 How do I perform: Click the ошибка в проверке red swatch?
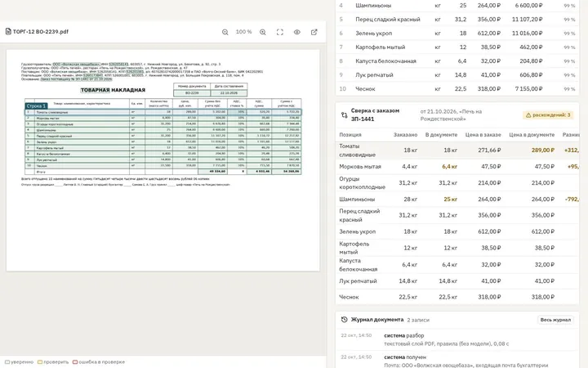click(x=75, y=362)
